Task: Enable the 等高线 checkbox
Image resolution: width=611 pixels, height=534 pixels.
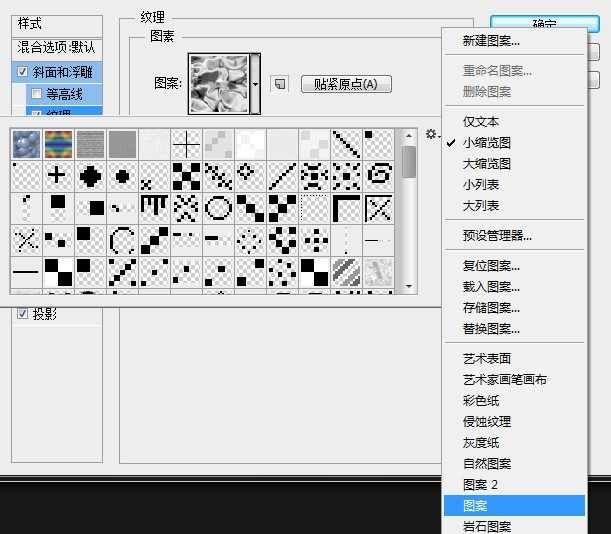Action: click(x=36, y=94)
